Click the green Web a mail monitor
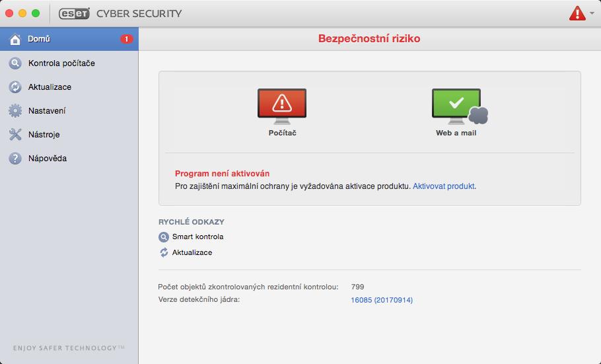 [x=459, y=106]
